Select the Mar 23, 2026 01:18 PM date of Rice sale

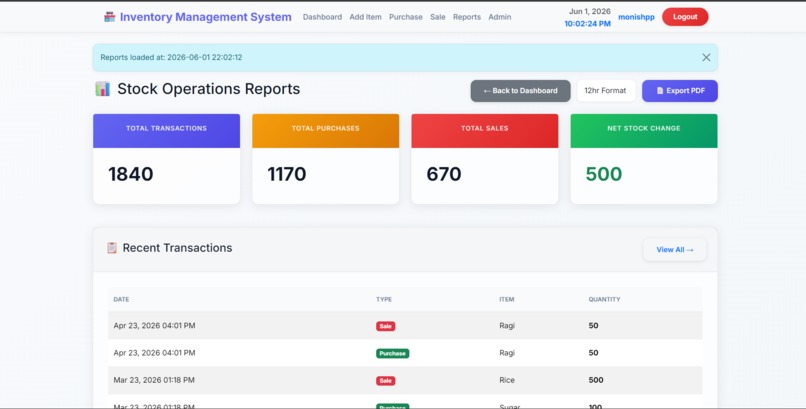[154, 380]
